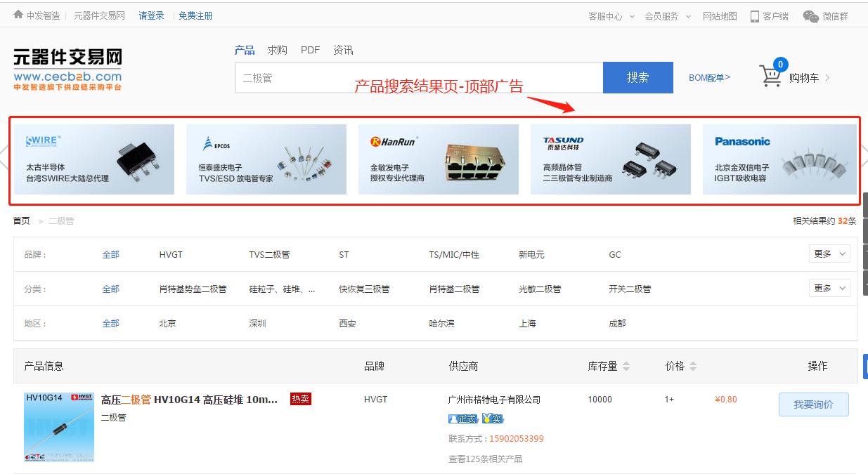Image resolution: width=868 pixels, height=474 pixels.
Task: Select 全部 in the 分类 filter
Action: coord(111,289)
